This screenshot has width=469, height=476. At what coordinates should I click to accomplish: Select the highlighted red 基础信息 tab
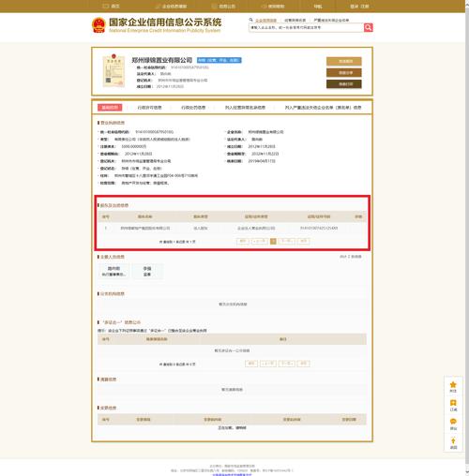click(110, 108)
